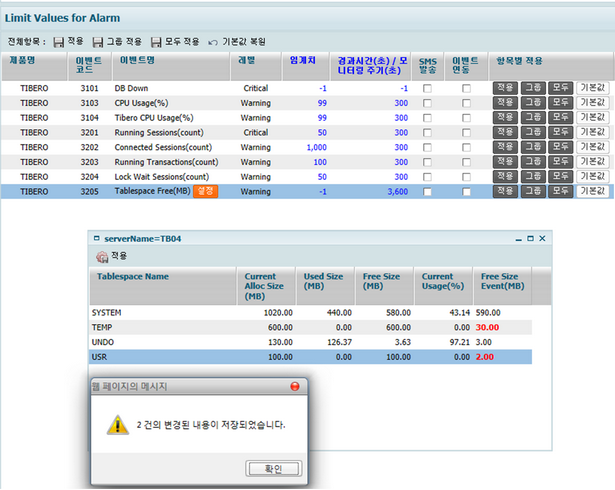Viewport: 615px width, 490px height.
Task: Click the 그룹 적용 save icon in the toolbar
Action: [x=98, y=42]
